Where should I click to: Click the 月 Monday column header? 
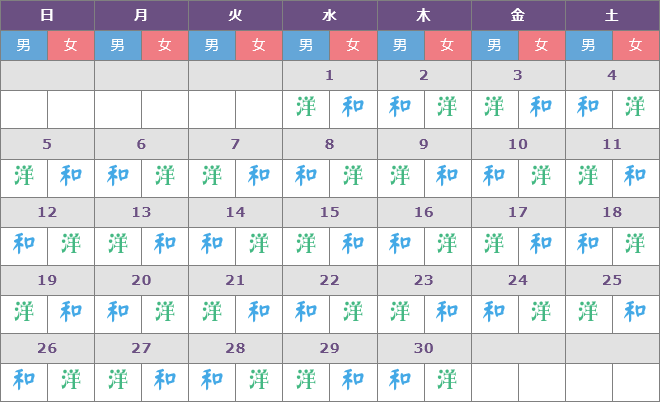point(141,15)
